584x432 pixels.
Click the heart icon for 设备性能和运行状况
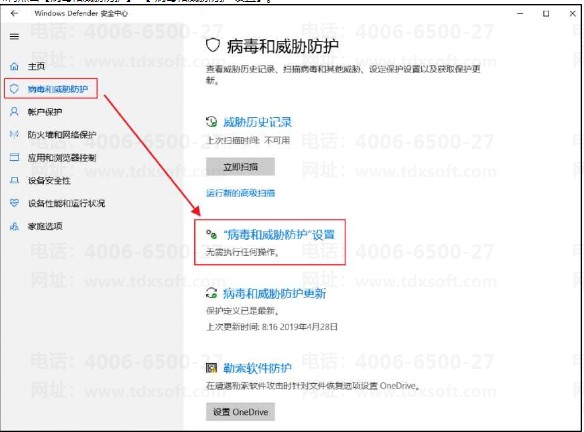[x=14, y=203]
